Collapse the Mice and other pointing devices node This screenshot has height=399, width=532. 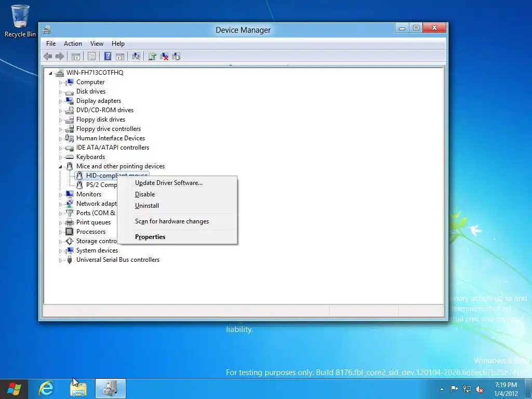coord(60,167)
